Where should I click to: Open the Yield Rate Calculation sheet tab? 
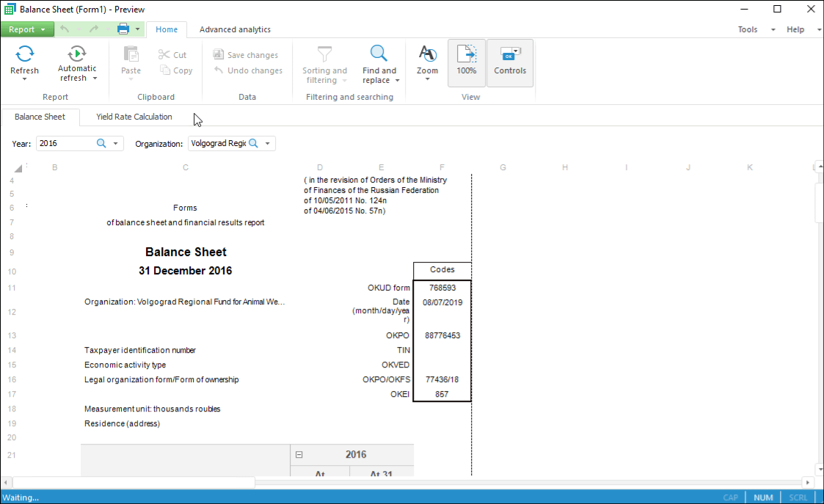tap(134, 117)
